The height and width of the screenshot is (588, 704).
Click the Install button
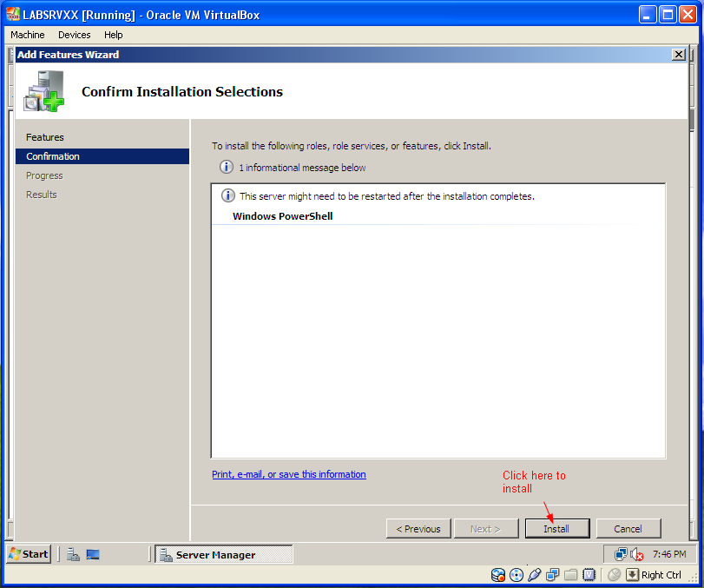click(557, 529)
